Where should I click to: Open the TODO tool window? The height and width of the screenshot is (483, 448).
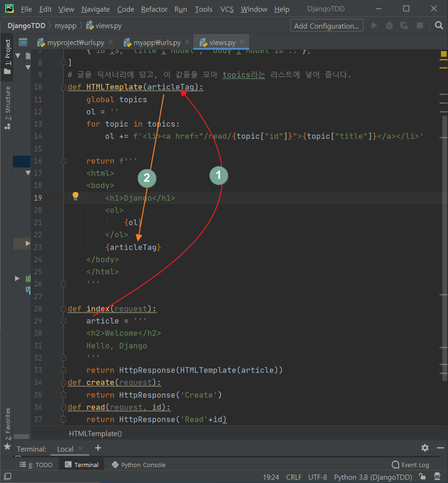point(36,465)
